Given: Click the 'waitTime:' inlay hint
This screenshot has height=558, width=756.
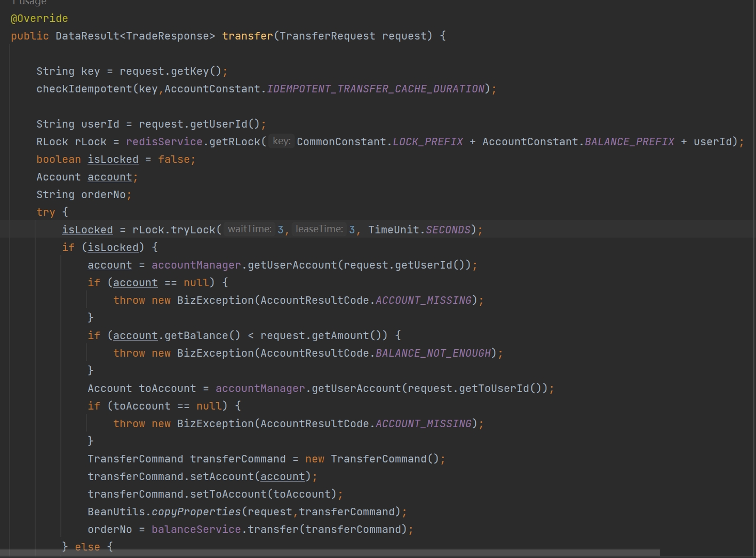Looking at the screenshot, I should tap(249, 229).
